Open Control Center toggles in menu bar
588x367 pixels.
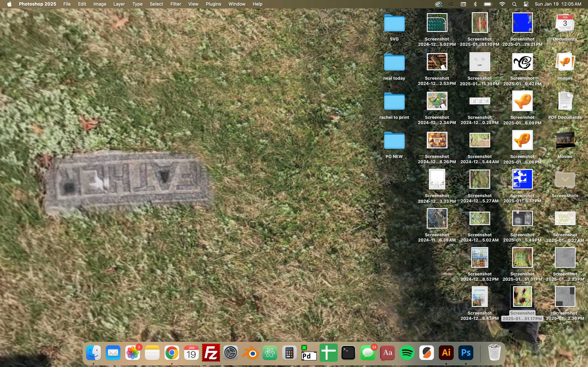point(526,4)
